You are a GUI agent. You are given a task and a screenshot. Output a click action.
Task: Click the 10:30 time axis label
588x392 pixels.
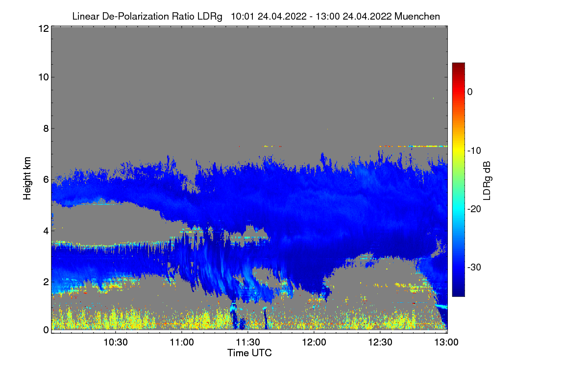point(116,342)
